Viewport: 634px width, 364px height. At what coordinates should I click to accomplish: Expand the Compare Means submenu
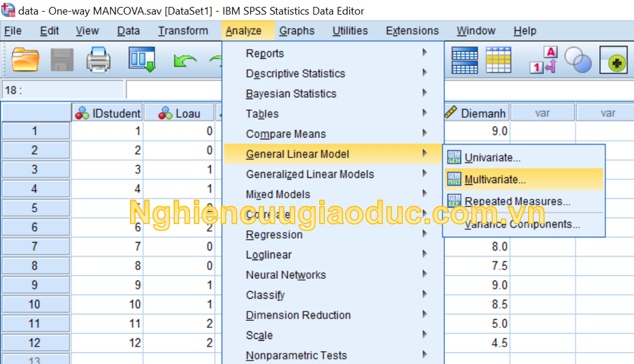[x=286, y=134]
